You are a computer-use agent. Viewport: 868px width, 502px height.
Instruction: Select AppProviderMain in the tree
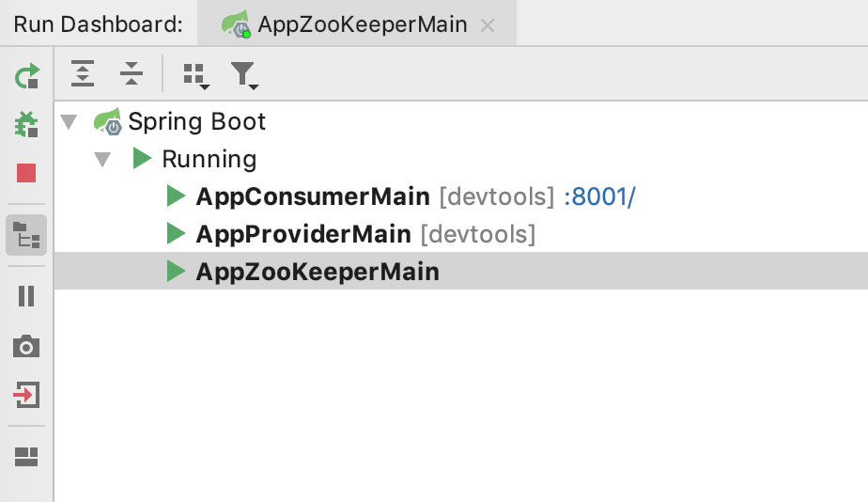[303, 234]
